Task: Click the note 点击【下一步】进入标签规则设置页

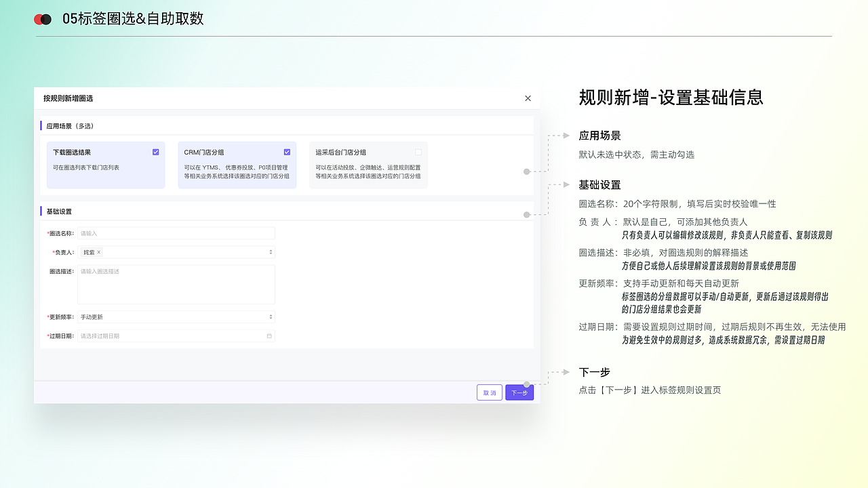Action: [x=650, y=390]
